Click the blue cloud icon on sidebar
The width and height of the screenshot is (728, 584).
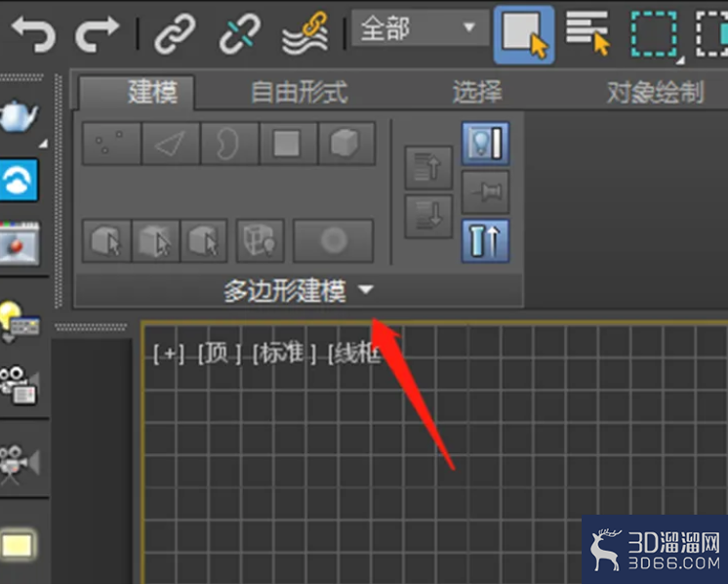coord(19,181)
